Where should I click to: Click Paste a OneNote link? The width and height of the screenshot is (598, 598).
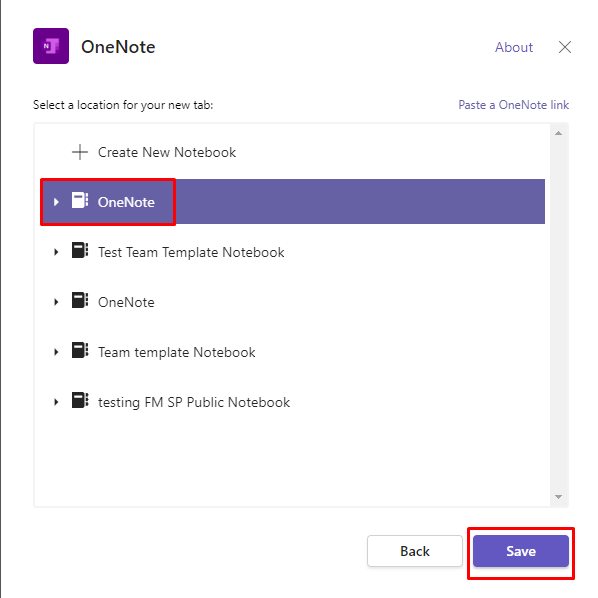coord(513,104)
